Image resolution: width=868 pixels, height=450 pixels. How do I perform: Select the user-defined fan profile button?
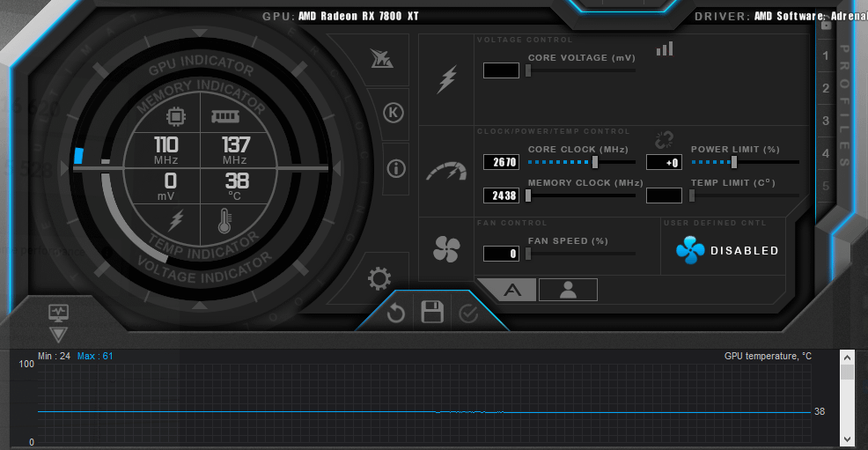(568, 290)
